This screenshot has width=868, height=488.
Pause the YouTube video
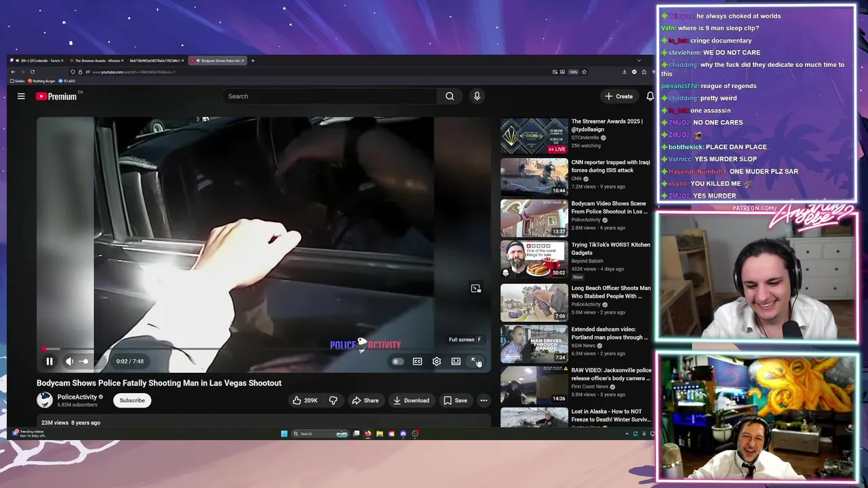(50, 361)
